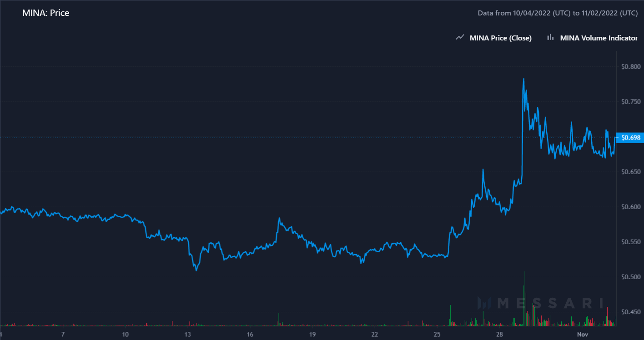Click the $0.800 label on the price axis
The image size is (644, 340).
[631, 67]
